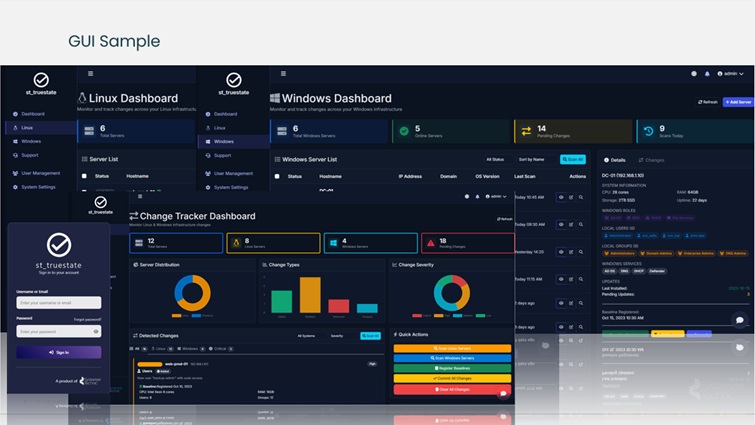This screenshot has height=425, width=755.
Task: Open System Settings in the Windows Dashboard sidebar
Action: (x=230, y=187)
